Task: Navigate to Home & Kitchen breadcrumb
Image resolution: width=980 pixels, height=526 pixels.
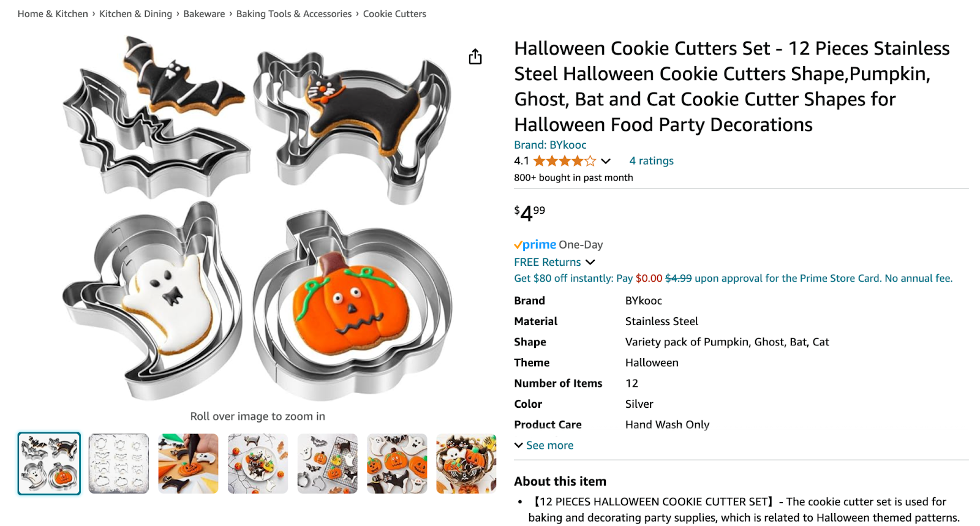Action: (x=52, y=13)
